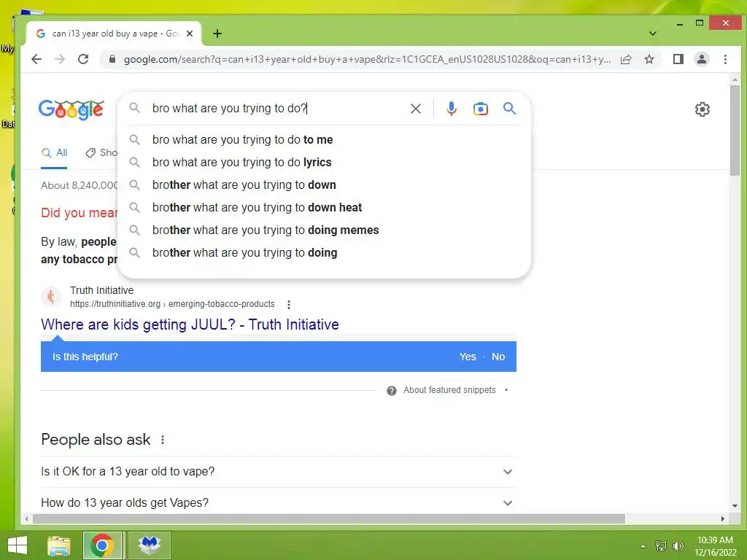Screen dimensions: 747x560
Task: Search by image with camera icon
Action: [x=480, y=109]
